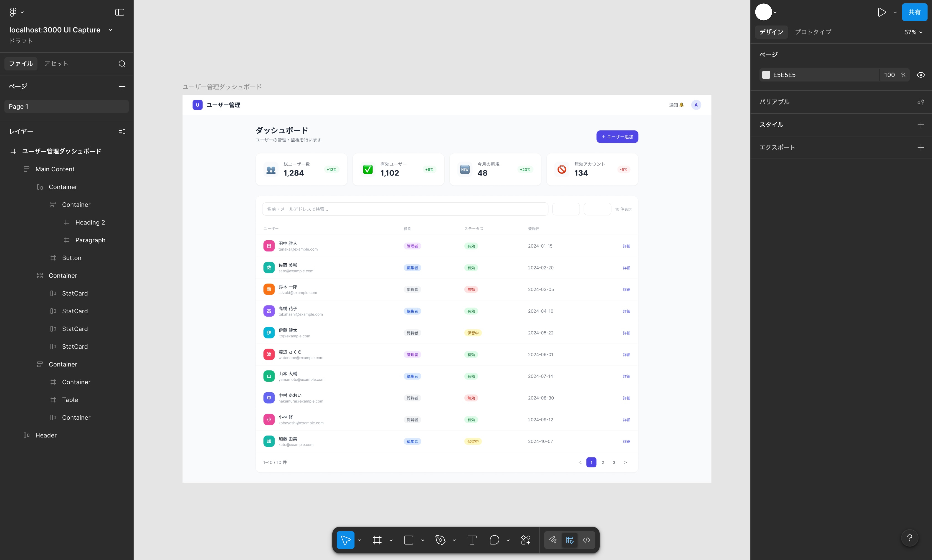Select the Text tool
The height and width of the screenshot is (560, 932).
(472, 540)
